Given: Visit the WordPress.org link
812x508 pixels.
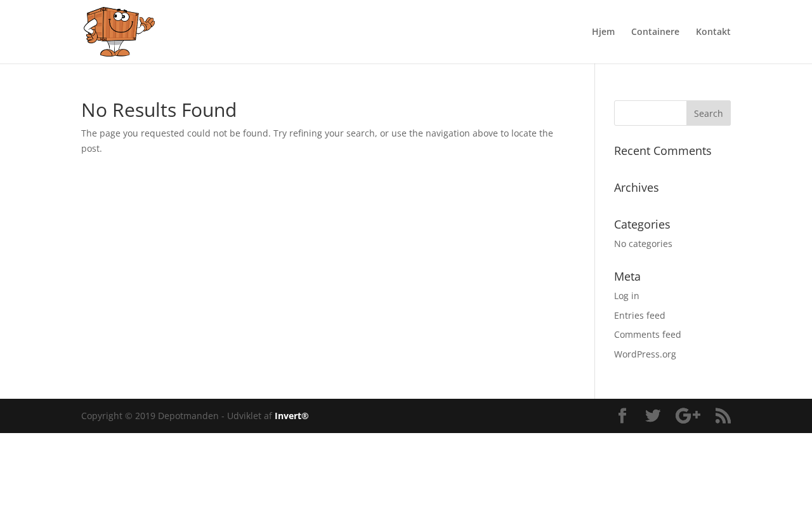Looking at the screenshot, I should pyautogui.click(x=645, y=354).
